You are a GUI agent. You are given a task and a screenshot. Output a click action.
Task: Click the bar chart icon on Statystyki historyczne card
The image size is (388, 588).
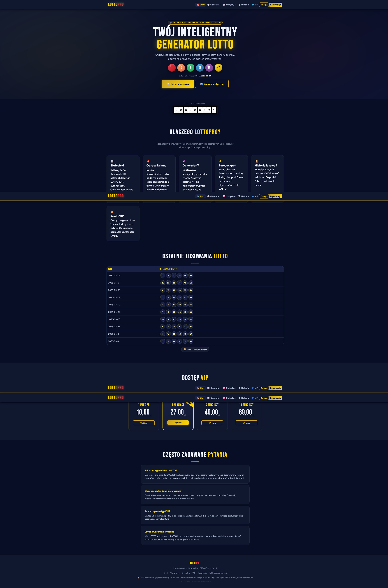tap(112, 161)
